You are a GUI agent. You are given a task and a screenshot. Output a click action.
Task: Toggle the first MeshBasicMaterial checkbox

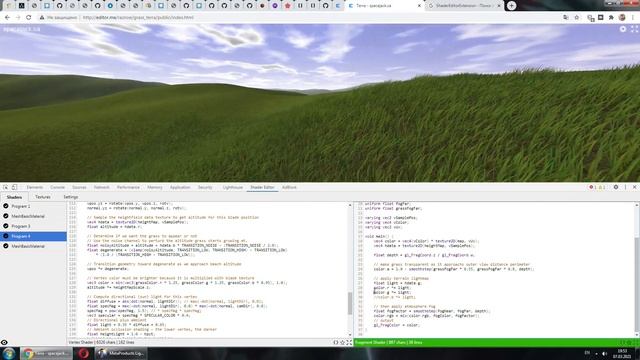[x=6, y=216]
